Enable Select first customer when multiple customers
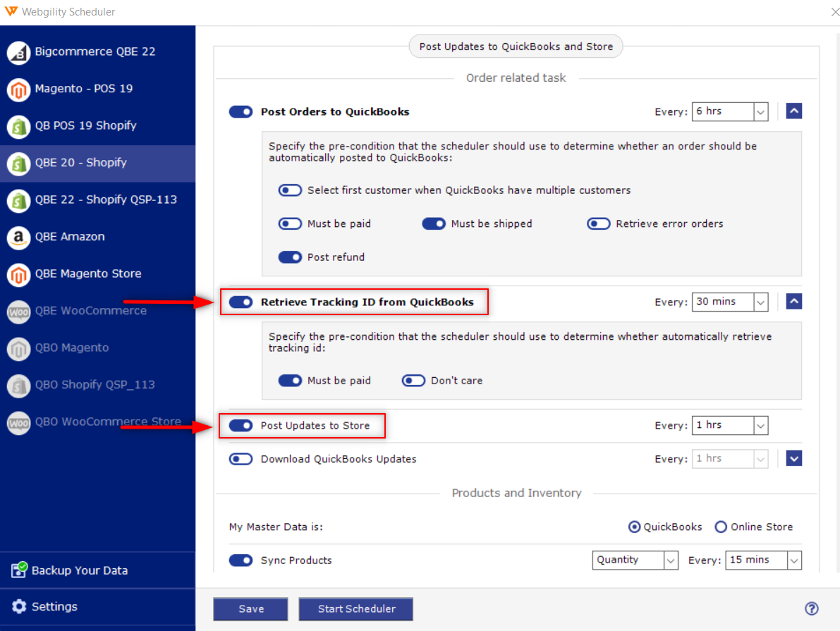This screenshot has width=840, height=631. [290, 190]
